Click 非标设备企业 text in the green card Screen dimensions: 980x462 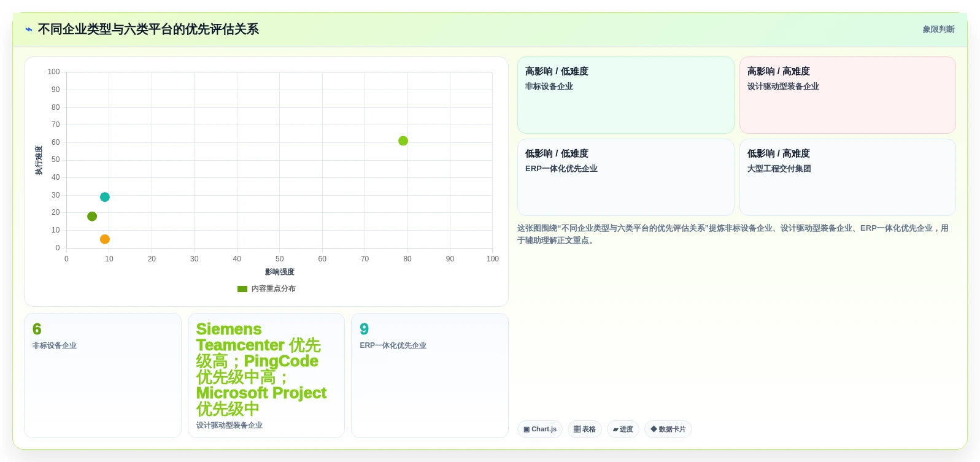(x=549, y=87)
